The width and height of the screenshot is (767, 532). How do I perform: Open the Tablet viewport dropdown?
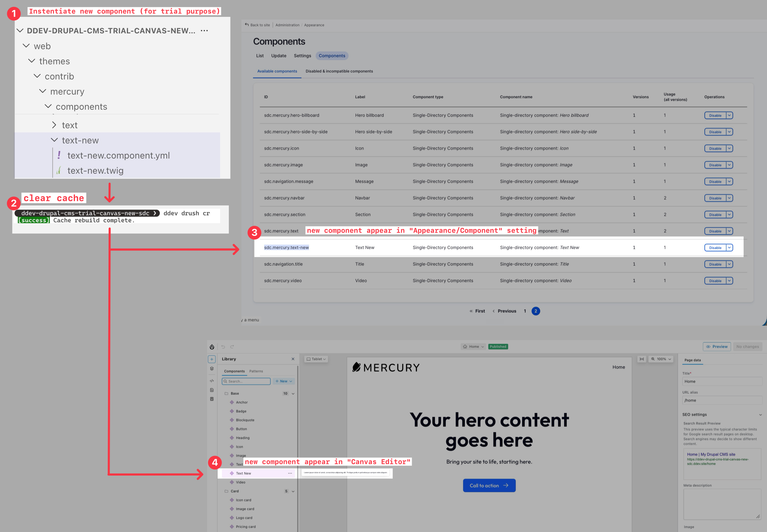click(316, 359)
